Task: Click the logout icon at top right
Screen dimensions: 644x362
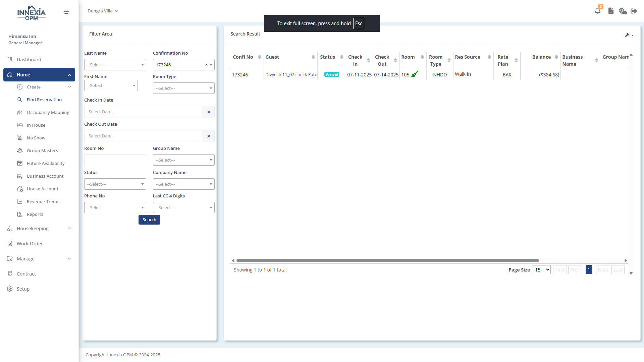Action: pyautogui.click(x=634, y=11)
